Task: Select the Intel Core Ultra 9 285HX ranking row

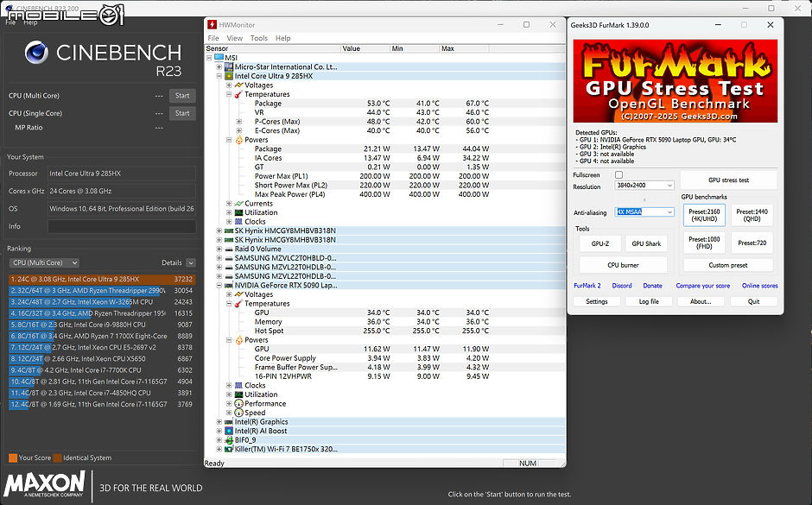Action: pyautogui.click(x=102, y=279)
